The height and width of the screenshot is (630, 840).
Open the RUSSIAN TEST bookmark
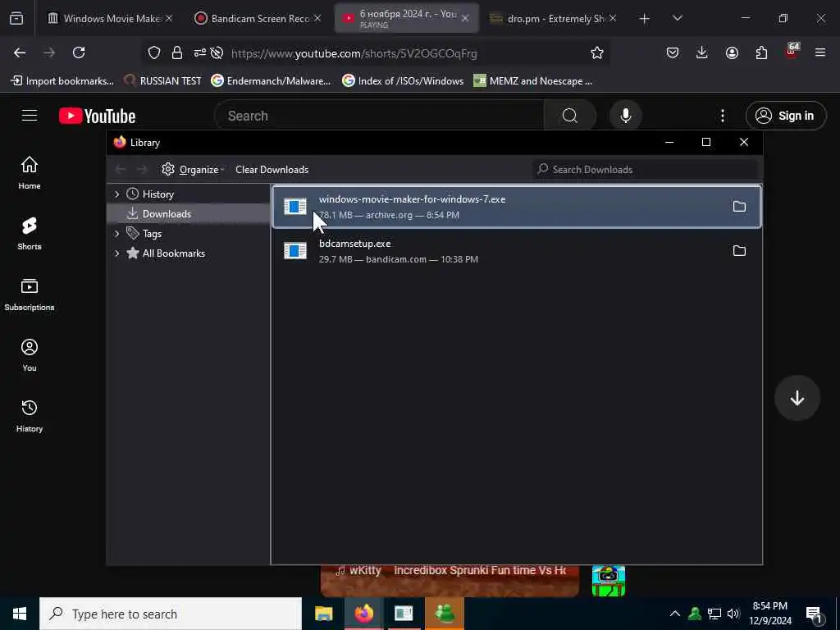(162, 81)
